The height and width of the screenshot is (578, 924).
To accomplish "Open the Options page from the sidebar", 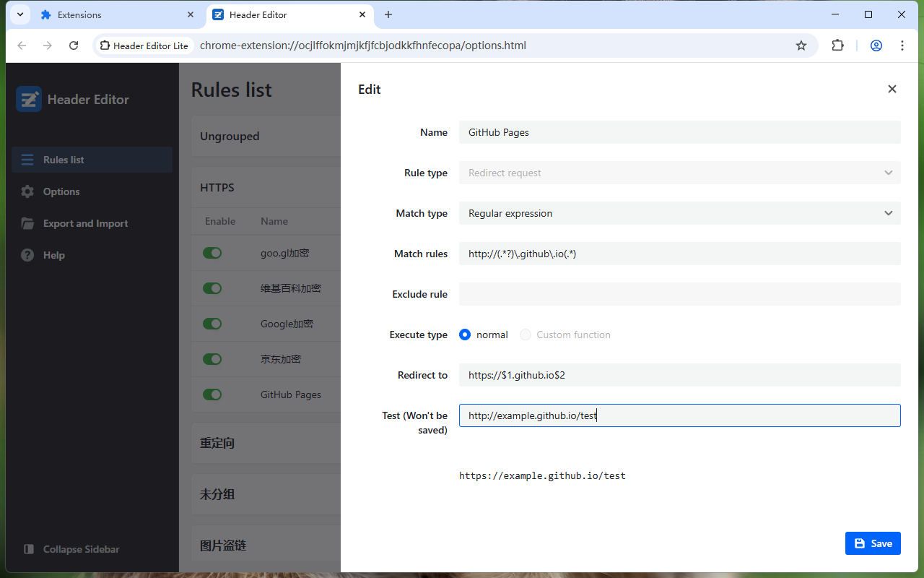I will click(x=62, y=191).
